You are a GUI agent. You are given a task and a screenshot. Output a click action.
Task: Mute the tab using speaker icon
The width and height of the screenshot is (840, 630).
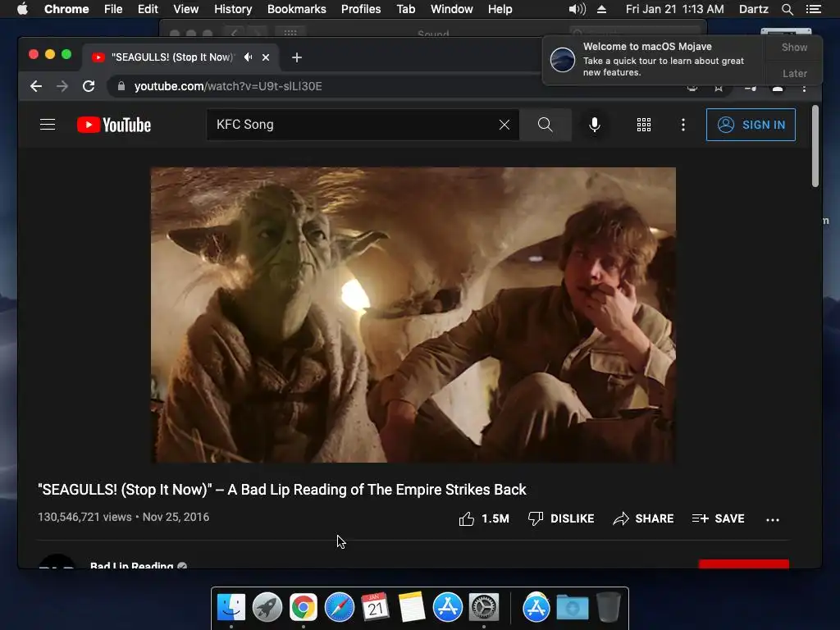(x=248, y=57)
